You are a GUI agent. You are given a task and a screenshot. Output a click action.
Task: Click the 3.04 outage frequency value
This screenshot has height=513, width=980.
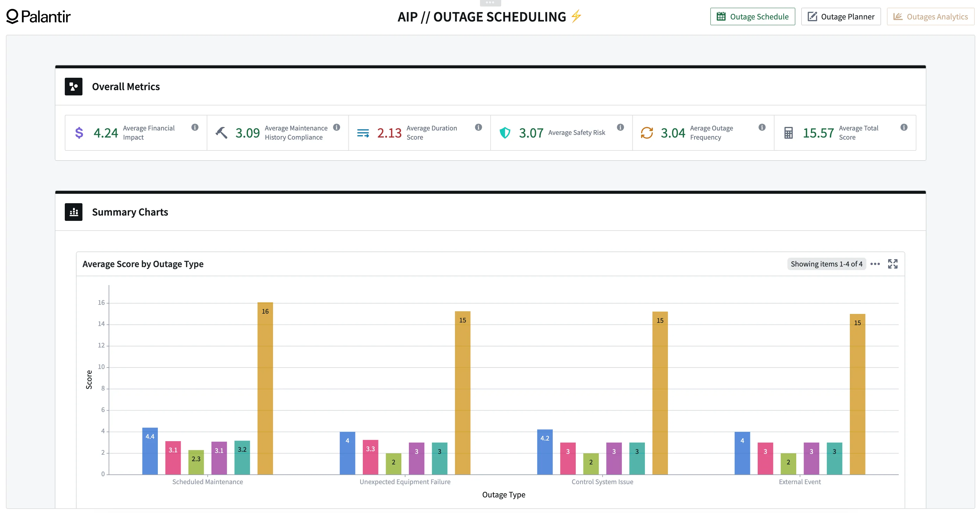(673, 133)
